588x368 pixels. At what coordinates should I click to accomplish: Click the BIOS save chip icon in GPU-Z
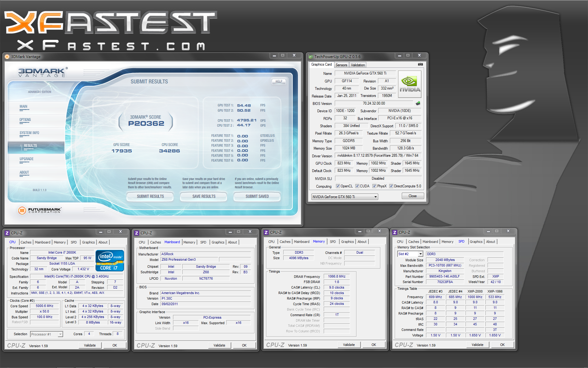pos(418,103)
